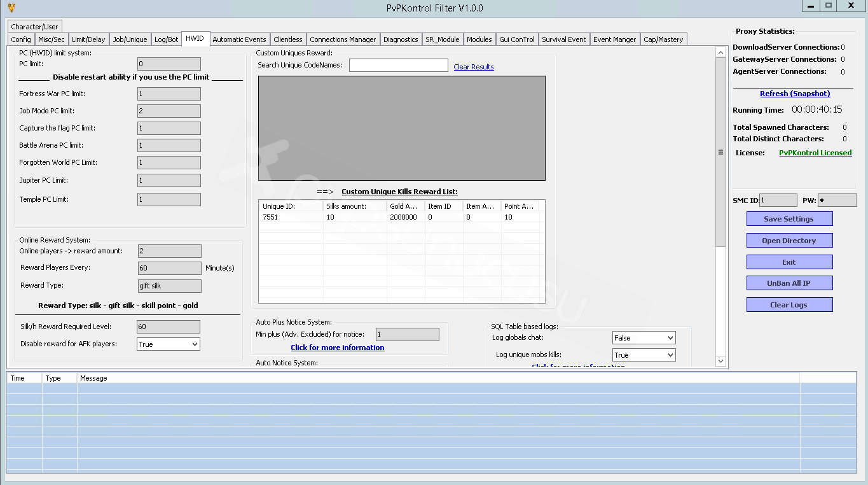The image size is (868, 485).
Task: Open the Survival Event tab
Action: [x=563, y=39]
